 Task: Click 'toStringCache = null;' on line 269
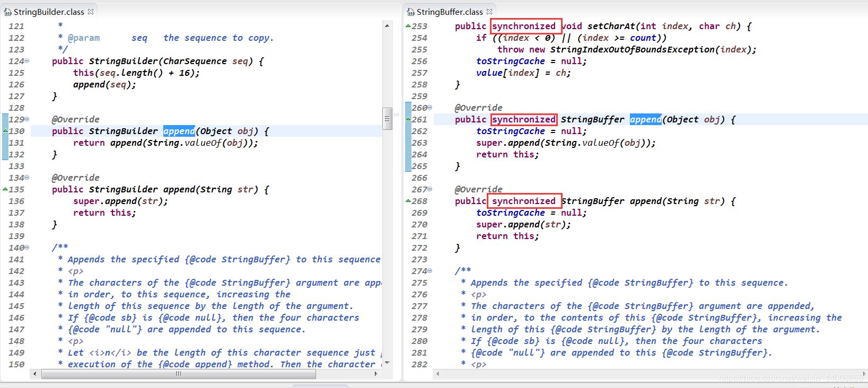coord(532,213)
